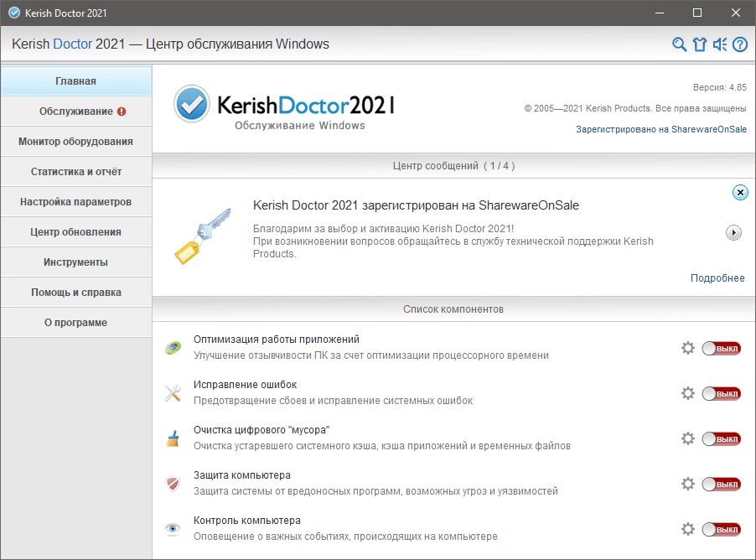Click Зарегистрировано на SharewareOnSale link

(x=661, y=129)
